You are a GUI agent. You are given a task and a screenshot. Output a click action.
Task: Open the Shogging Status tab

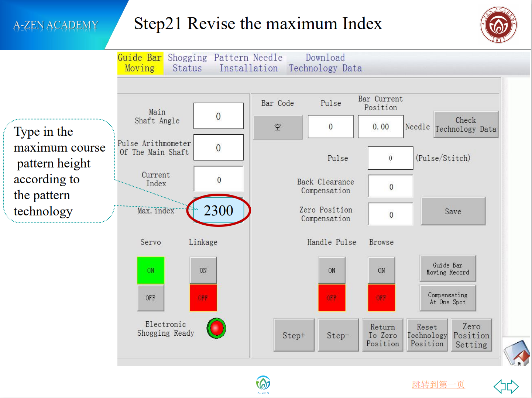coord(187,63)
